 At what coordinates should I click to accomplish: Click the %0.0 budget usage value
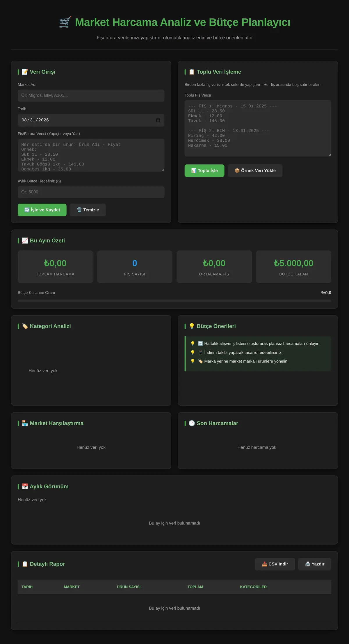(326, 293)
